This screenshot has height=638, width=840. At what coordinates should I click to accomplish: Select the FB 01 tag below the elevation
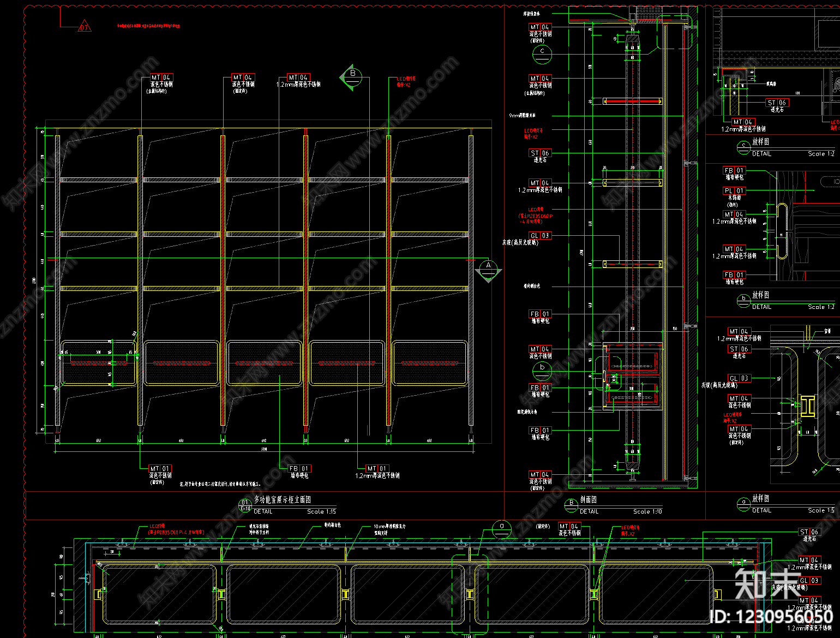[x=299, y=468]
